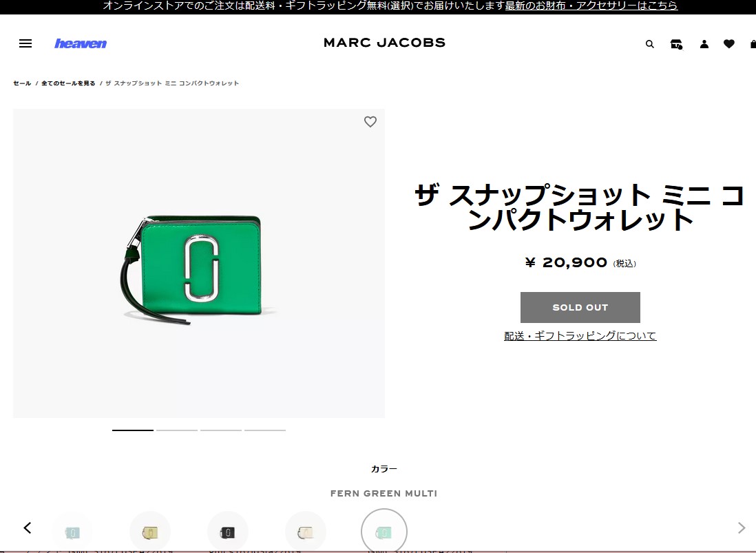The width and height of the screenshot is (756, 553).
Task: Click the SOLD OUT button
Action: tap(580, 307)
